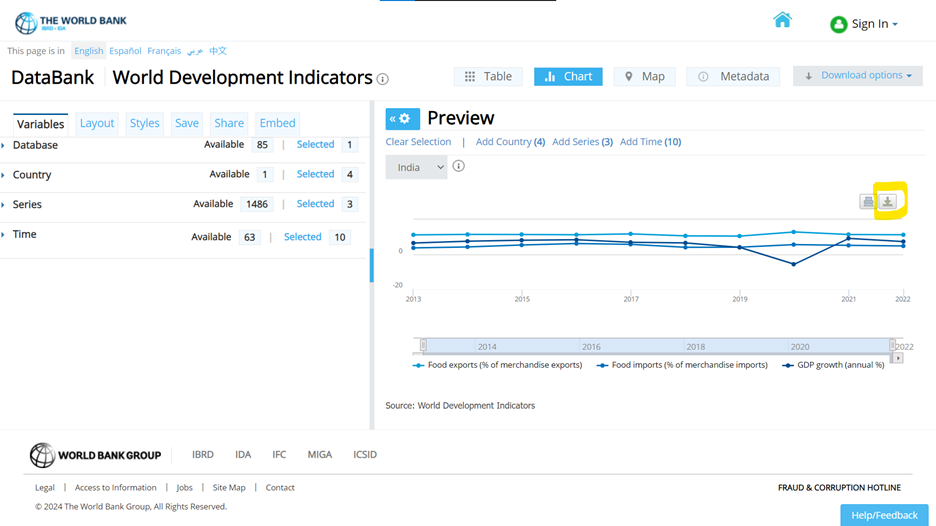Click the Clear Selection link

(x=418, y=142)
